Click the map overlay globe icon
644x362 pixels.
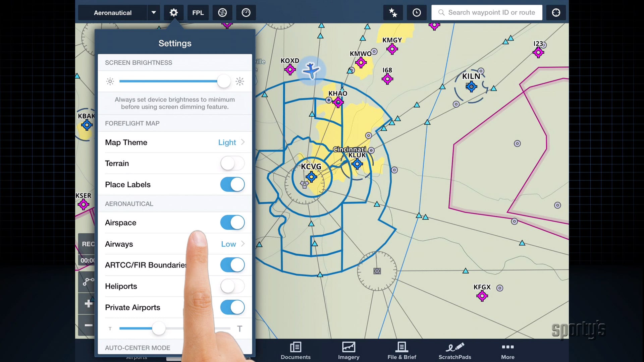222,13
